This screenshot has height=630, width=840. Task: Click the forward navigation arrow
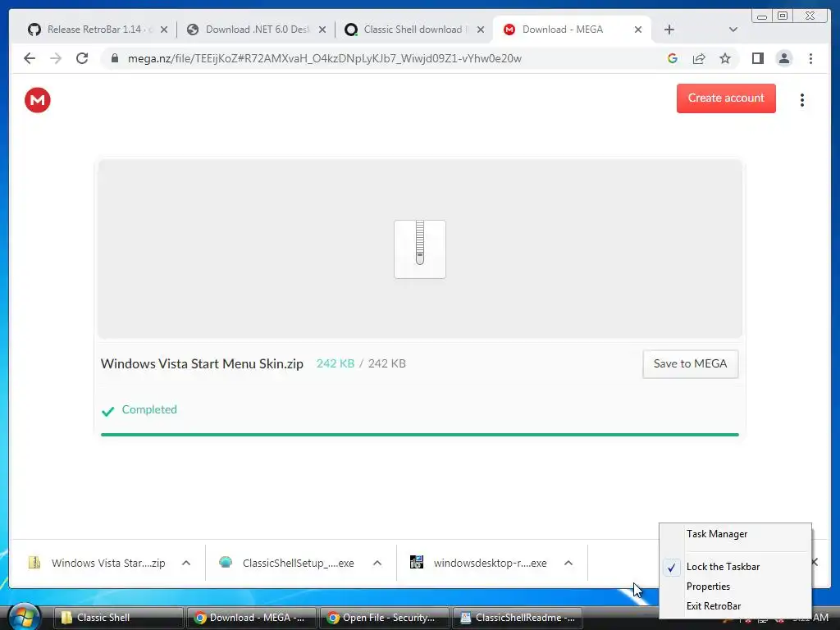point(56,58)
